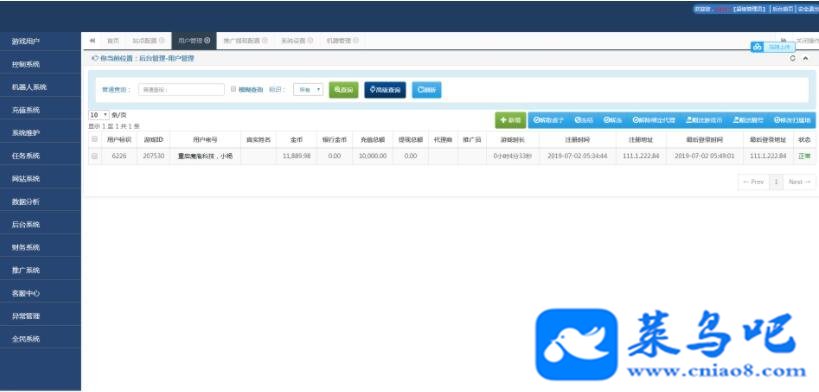
Task: Go to next page with Next
Action: (x=799, y=182)
